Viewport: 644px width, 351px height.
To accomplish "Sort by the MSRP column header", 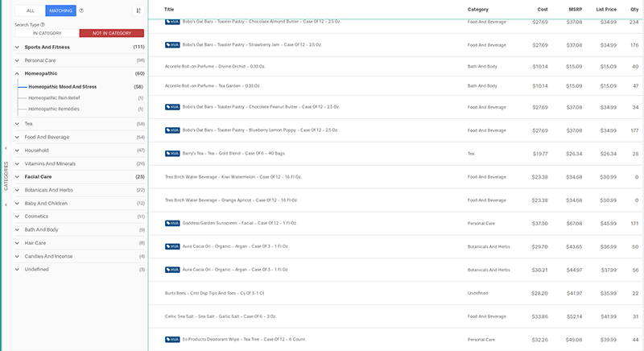I will click(x=576, y=9).
